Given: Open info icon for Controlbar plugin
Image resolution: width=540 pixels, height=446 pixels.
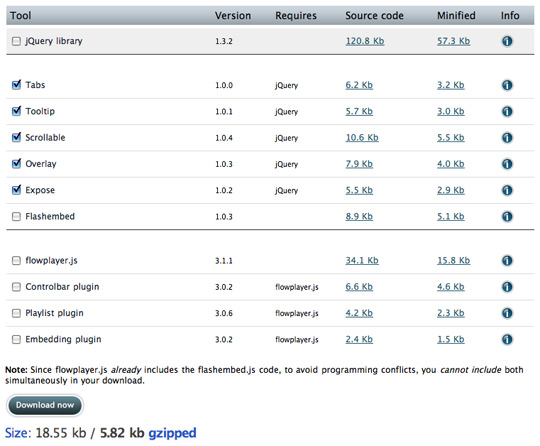Looking at the screenshot, I should [507, 287].
